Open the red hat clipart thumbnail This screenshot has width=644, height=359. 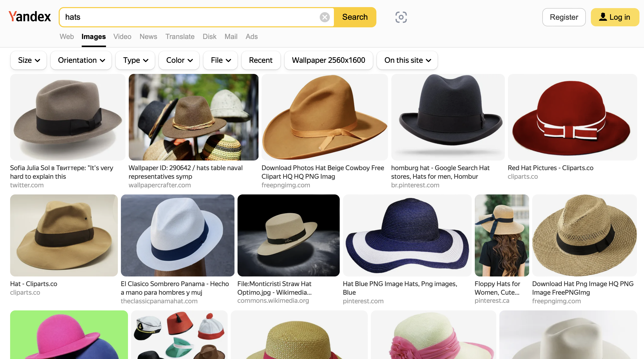tap(572, 117)
